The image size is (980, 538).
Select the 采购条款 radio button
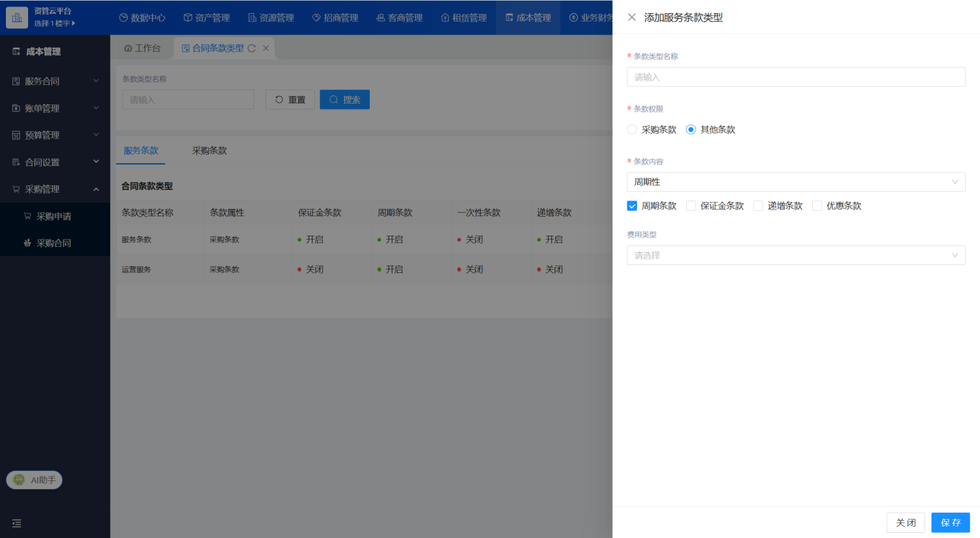click(x=632, y=130)
